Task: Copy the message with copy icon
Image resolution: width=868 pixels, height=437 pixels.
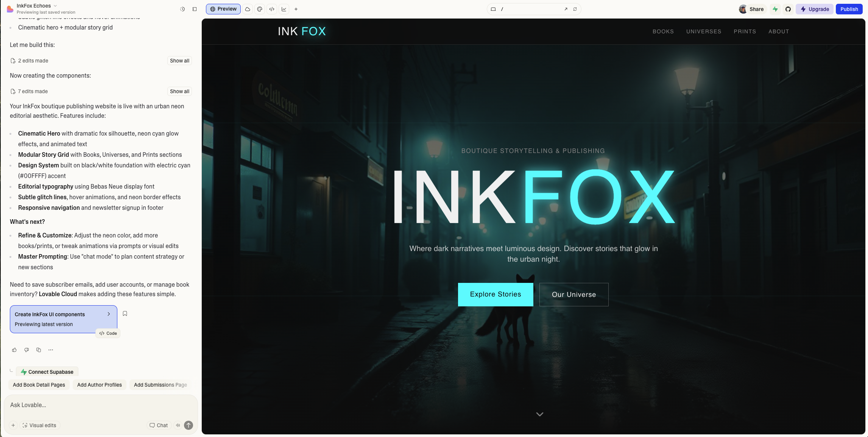Action: point(39,350)
